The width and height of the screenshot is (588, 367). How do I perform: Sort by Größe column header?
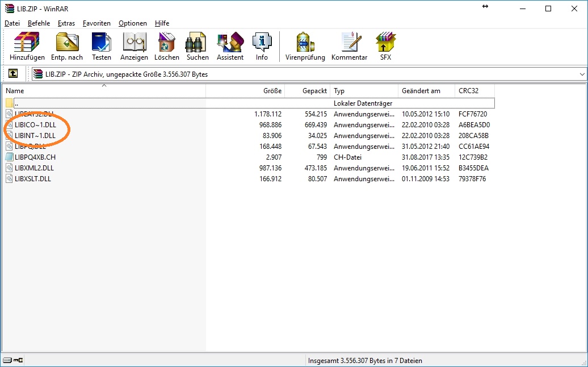[245, 90]
